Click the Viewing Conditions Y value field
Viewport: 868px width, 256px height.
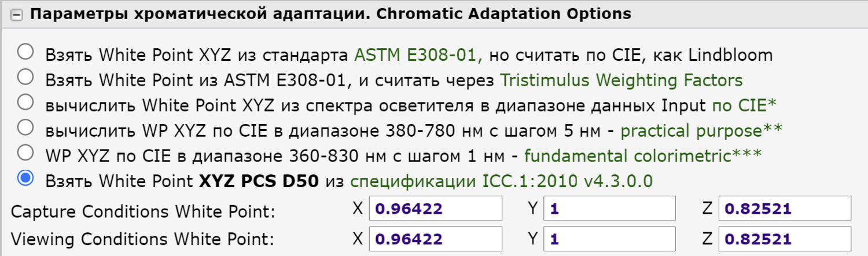609,239
